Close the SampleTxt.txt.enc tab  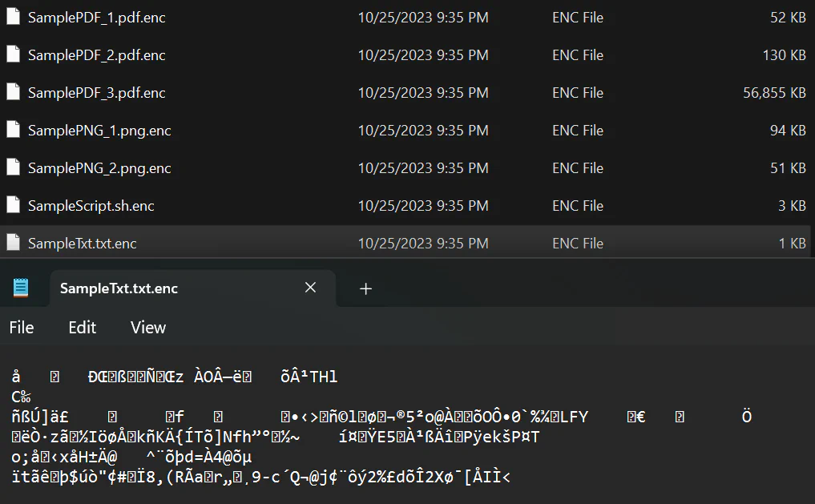click(x=310, y=288)
